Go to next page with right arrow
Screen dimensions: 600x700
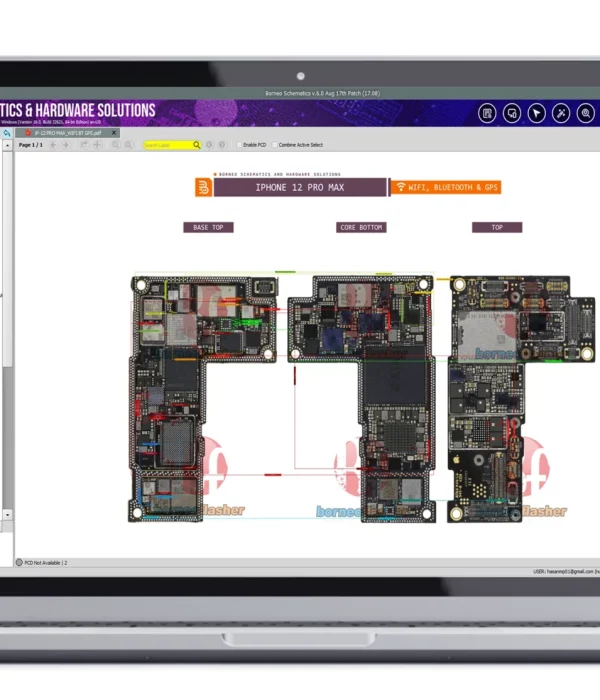66,145
